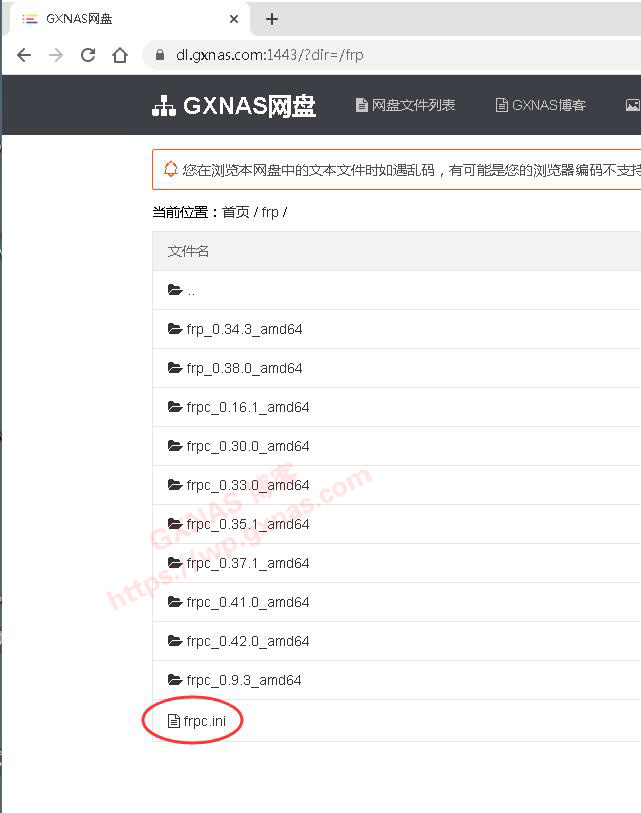Open a new browser tab with plus

coord(272,19)
